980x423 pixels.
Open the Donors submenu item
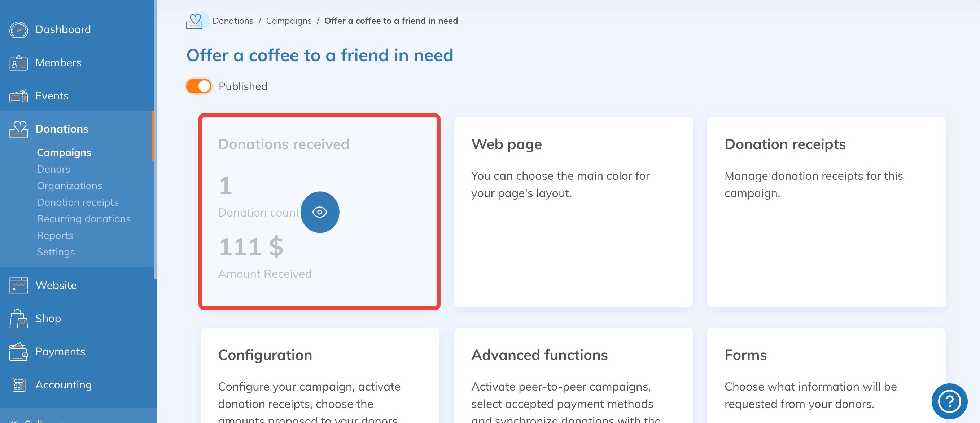[x=54, y=169]
